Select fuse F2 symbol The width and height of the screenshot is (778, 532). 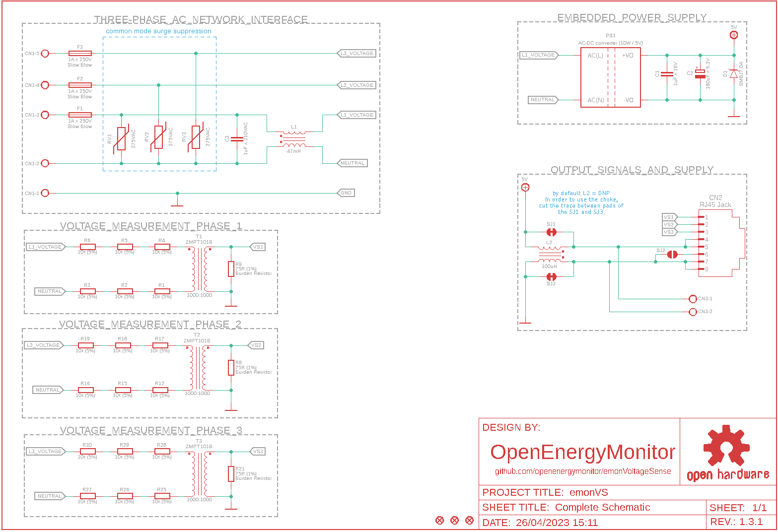(80, 85)
